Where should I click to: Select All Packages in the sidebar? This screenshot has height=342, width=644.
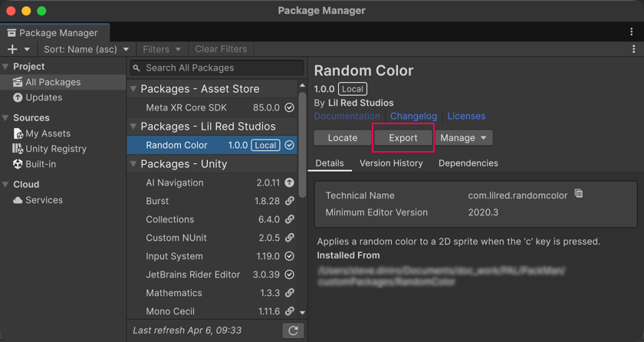63,82
